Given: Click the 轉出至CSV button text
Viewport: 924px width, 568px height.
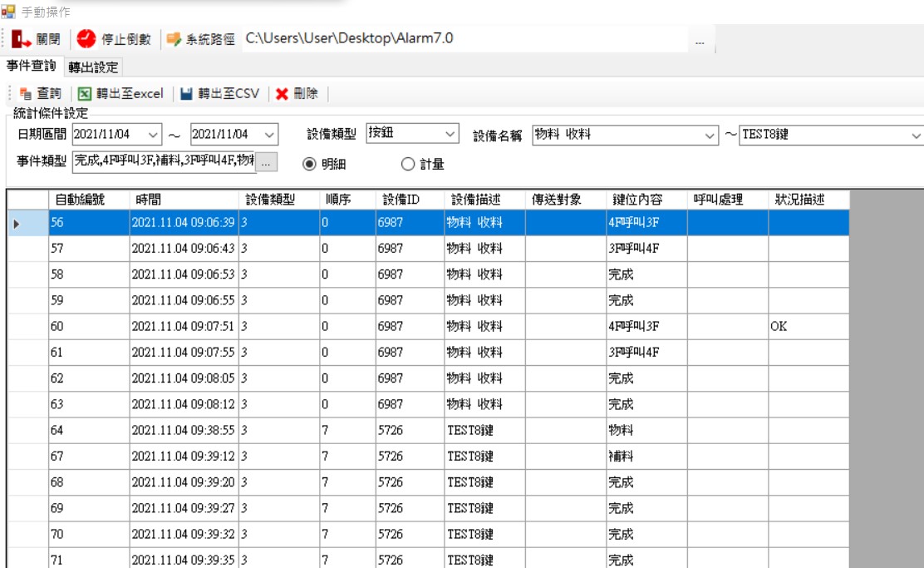Looking at the screenshot, I should coord(229,94).
